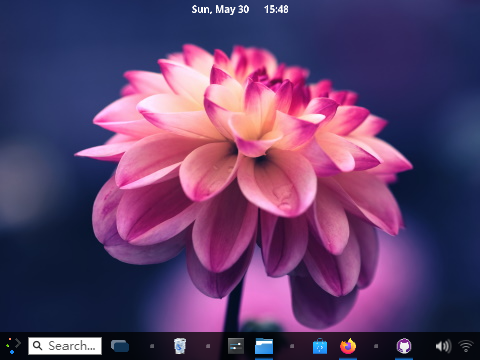
Task: Launch the system settings sliders icon
Action: [x=236, y=346]
